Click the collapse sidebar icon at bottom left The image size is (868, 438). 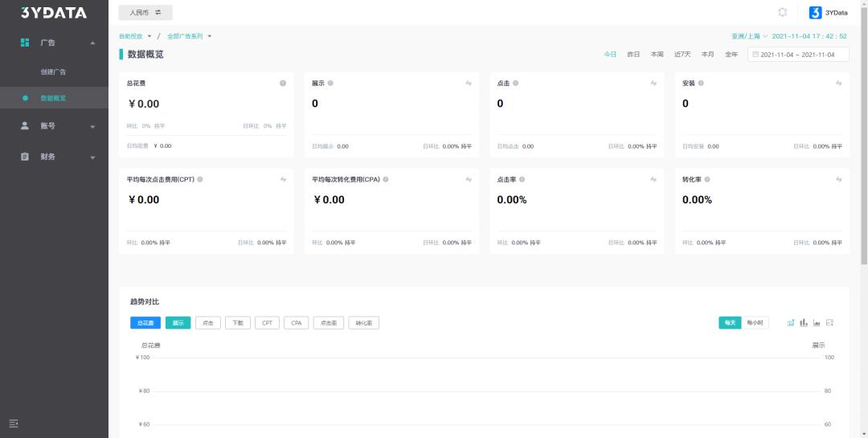(14, 424)
